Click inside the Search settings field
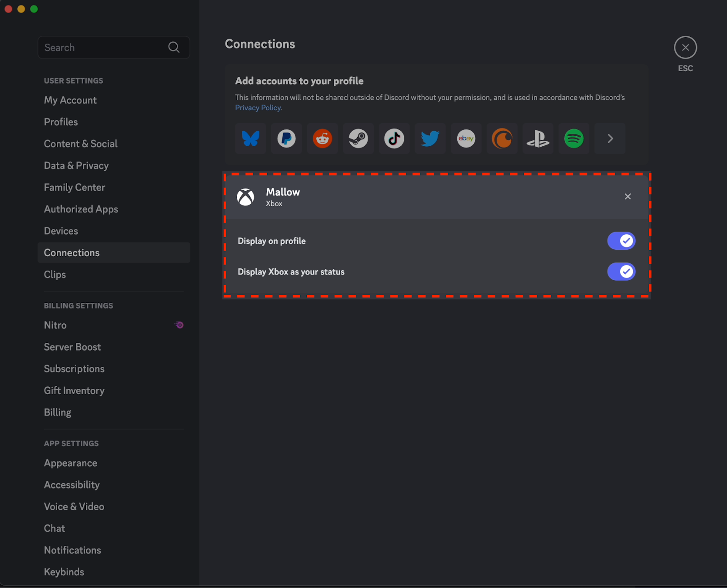The height and width of the screenshot is (588, 727). click(105, 47)
